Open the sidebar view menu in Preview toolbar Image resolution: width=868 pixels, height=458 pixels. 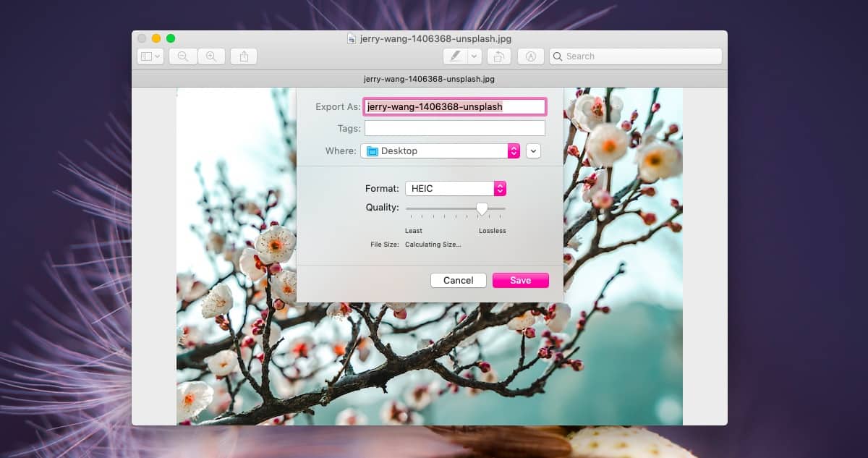click(150, 56)
